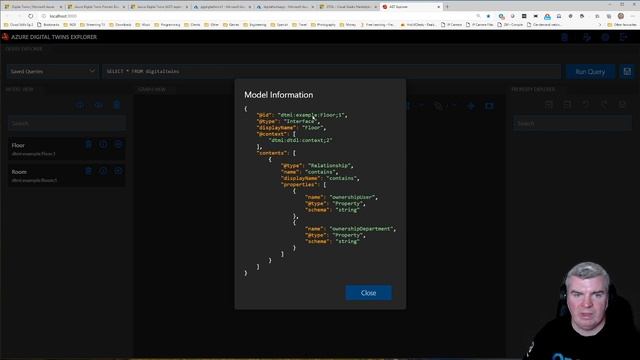The width and height of the screenshot is (640, 360).
Task: Switch to the Visual Studio Marketplace tab
Action: [349, 7]
